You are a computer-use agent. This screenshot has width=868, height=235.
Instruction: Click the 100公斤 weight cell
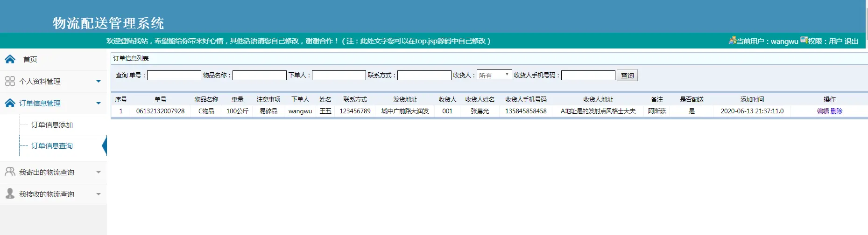[x=238, y=111]
